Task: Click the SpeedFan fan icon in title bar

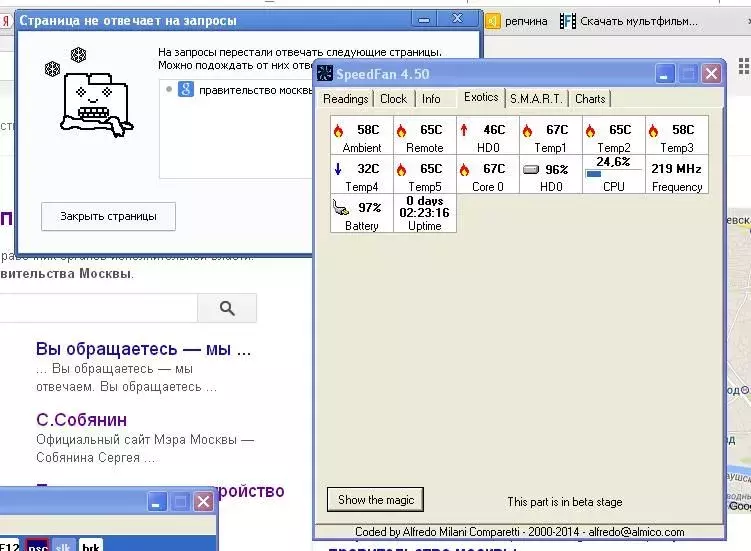Action: (325, 73)
